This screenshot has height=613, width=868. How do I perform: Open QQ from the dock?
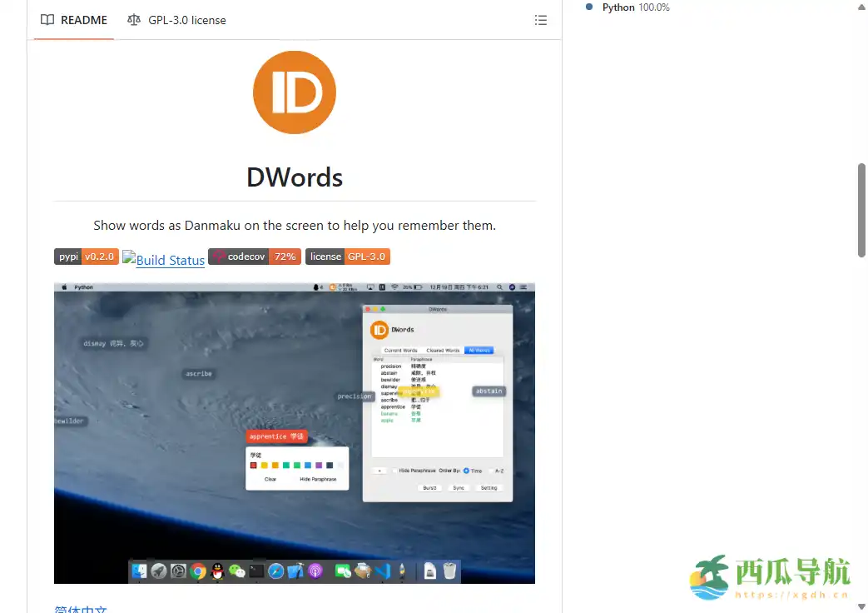(x=216, y=571)
